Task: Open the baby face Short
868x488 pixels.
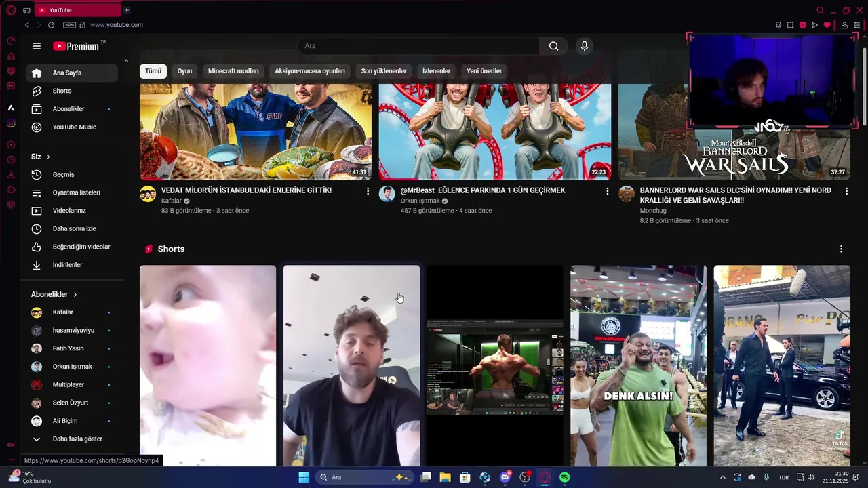Action: point(208,365)
